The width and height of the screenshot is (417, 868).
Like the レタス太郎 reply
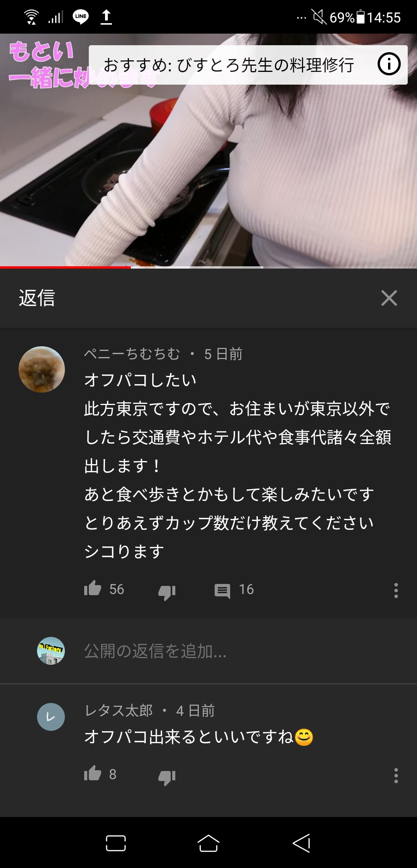coord(93,774)
